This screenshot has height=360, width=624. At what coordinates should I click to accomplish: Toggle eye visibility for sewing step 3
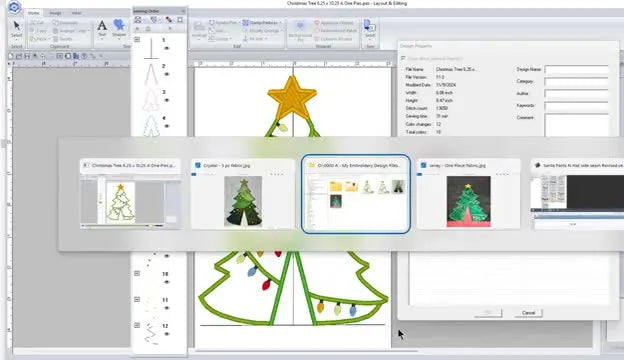pos(167,100)
